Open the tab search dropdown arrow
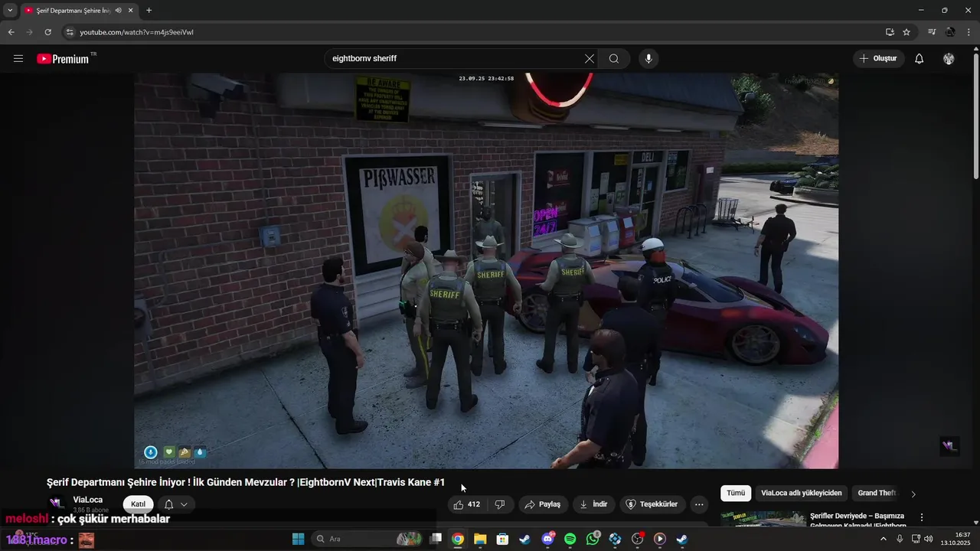The image size is (980, 551). click(x=10, y=10)
